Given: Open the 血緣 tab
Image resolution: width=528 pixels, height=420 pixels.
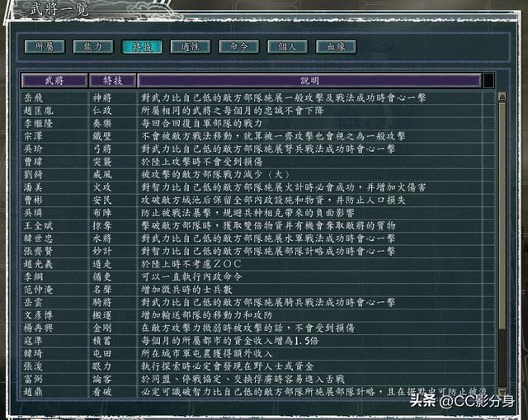Looking at the screenshot, I should pyautogui.click(x=336, y=46).
